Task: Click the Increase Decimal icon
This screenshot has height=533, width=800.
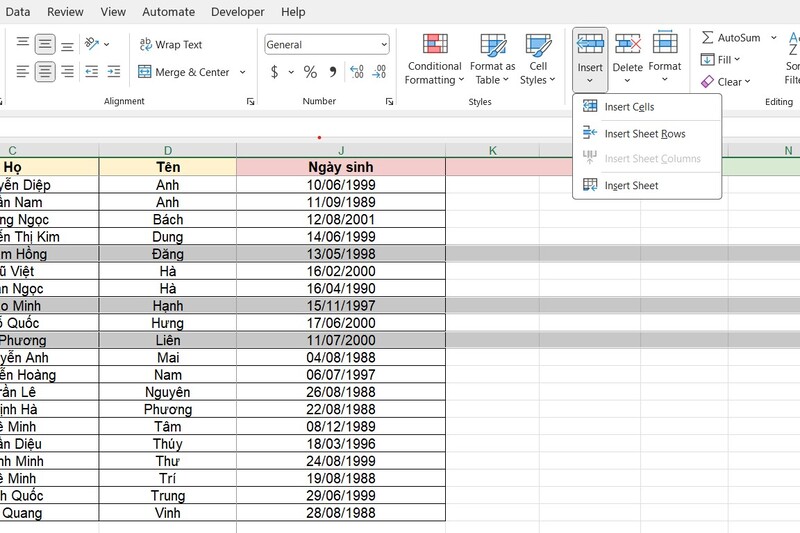Action: pos(357,72)
